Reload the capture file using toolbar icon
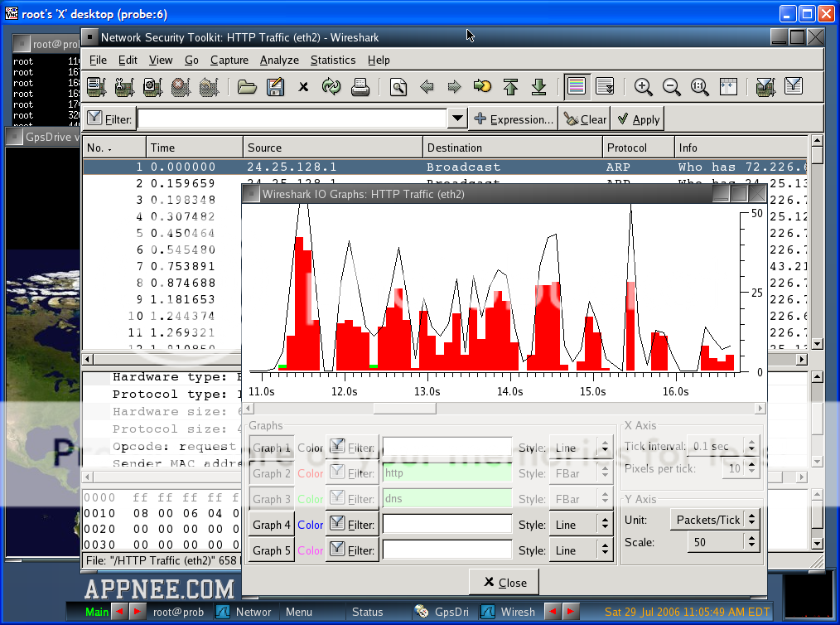The height and width of the screenshot is (625, 840). [x=331, y=86]
